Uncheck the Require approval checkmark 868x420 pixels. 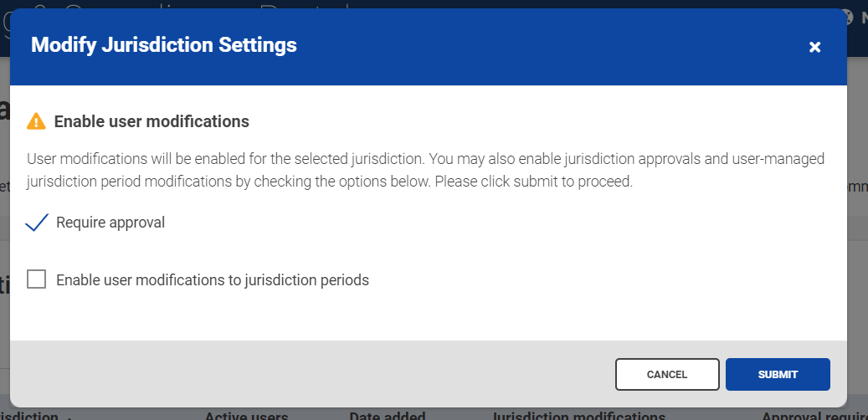pos(37,223)
